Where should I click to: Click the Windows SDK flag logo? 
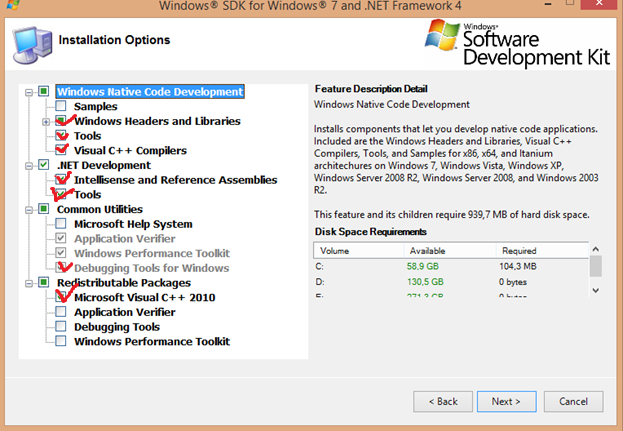point(442,36)
